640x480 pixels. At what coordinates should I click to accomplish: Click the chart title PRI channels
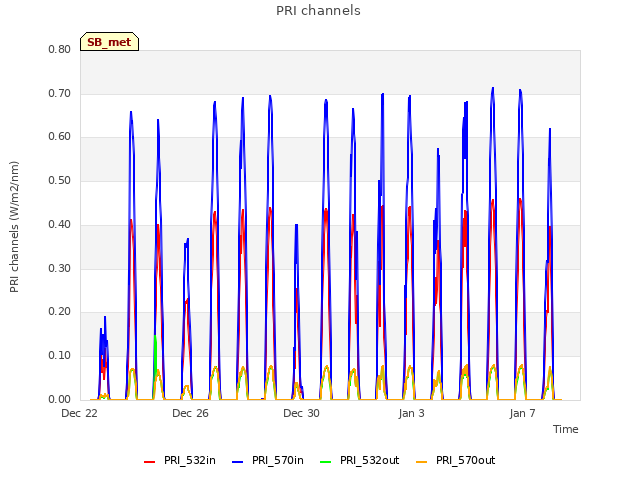pos(318,11)
